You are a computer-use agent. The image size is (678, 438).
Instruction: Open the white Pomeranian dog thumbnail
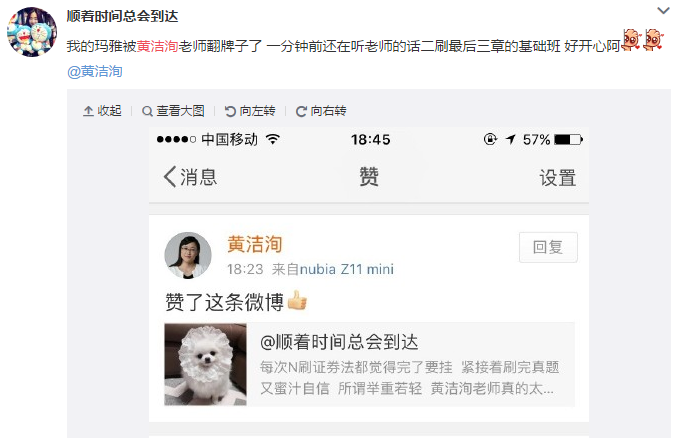pos(205,364)
